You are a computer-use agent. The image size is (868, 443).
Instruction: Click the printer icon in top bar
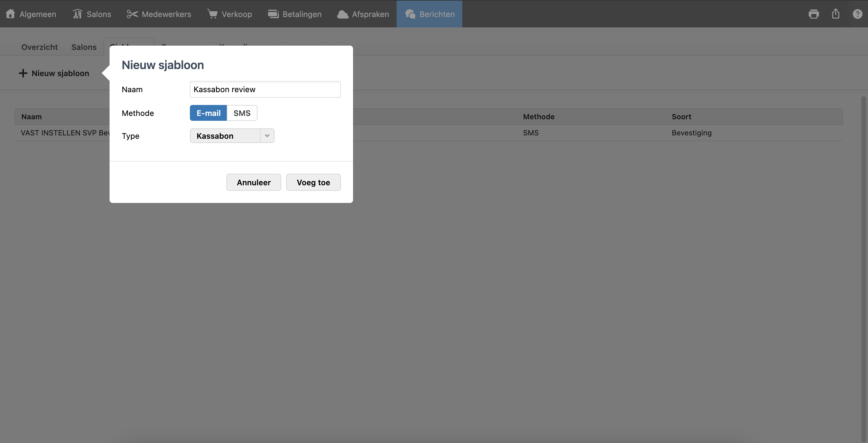814,14
